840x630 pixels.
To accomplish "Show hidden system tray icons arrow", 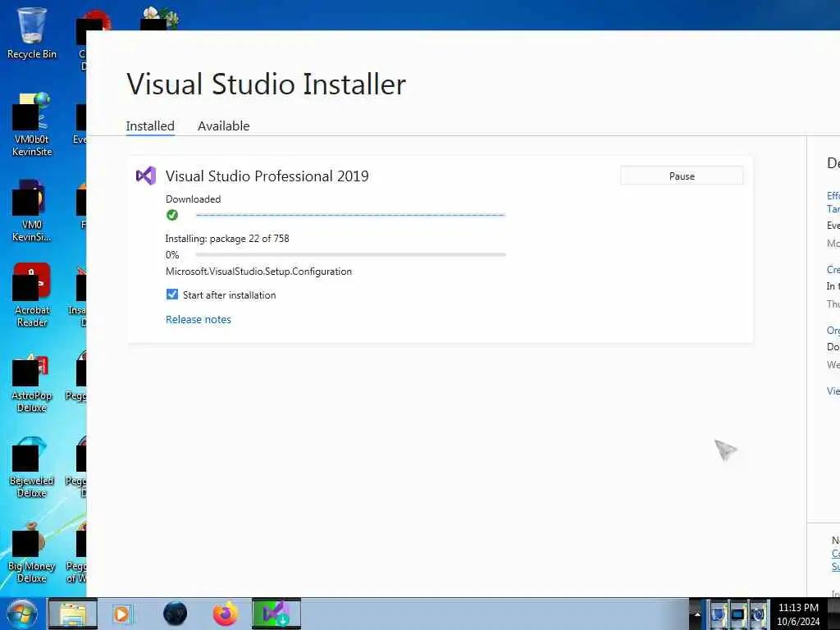I will coord(697,614).
